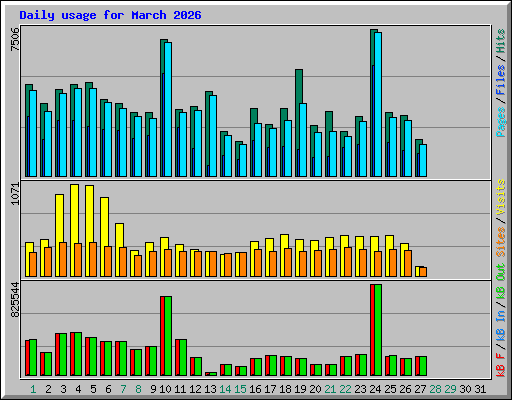Click the cyan files bar for day 10
The height and width of the screenshot is (400, 512).
click(x=168, y=109)
